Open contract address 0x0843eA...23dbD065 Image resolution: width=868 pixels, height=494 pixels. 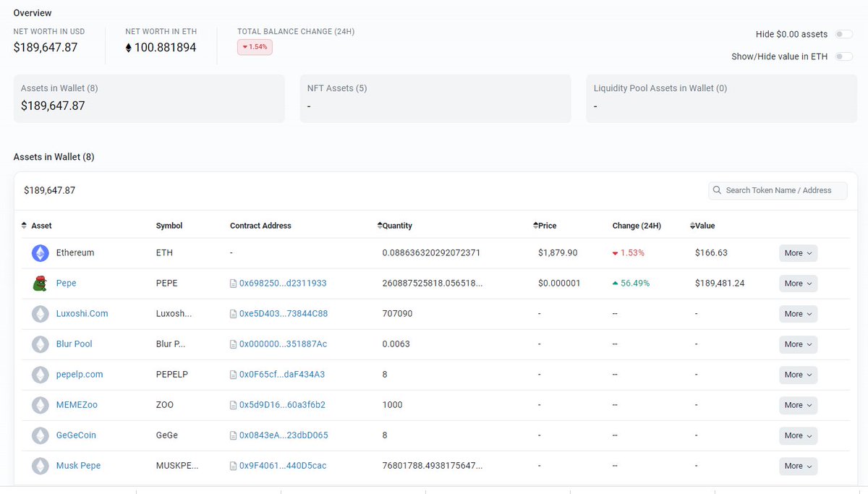click(284, 435)
